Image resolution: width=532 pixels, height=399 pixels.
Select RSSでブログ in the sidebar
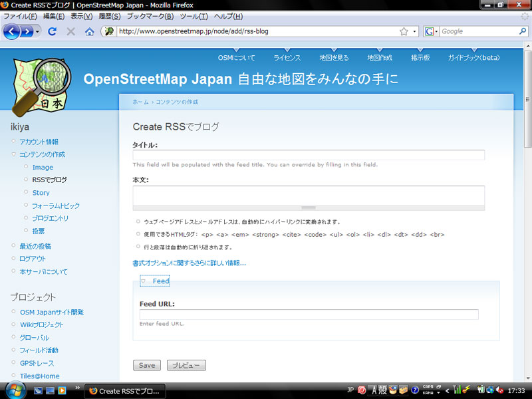(x=49, y=180)
